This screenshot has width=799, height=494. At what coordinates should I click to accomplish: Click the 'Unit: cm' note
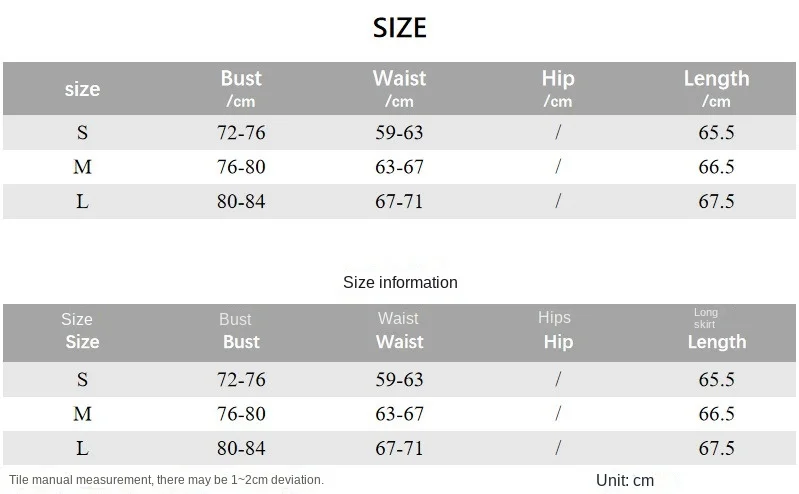[624, 480]
